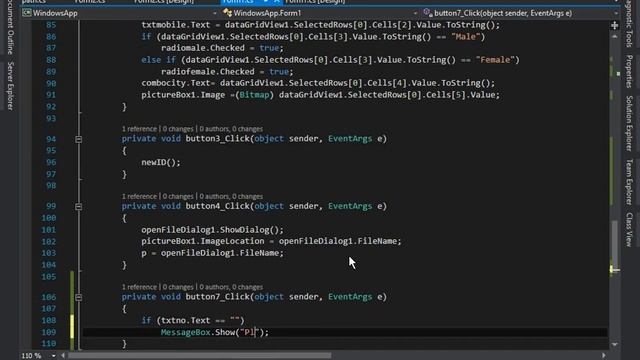Open the WindowsApp project navigation dropdown
The image size is (640, 360).
click(x=120, y=13)
